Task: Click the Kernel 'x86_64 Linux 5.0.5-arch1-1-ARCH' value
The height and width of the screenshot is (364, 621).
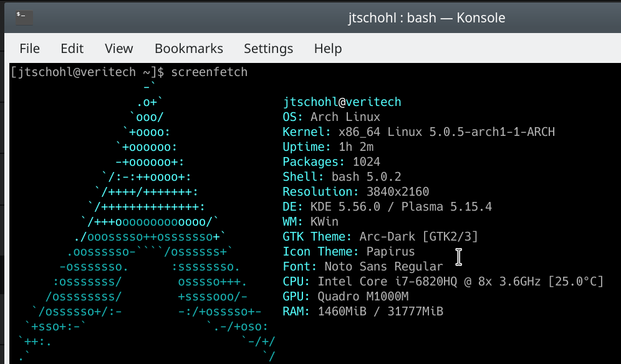Action: pos(446,132)
